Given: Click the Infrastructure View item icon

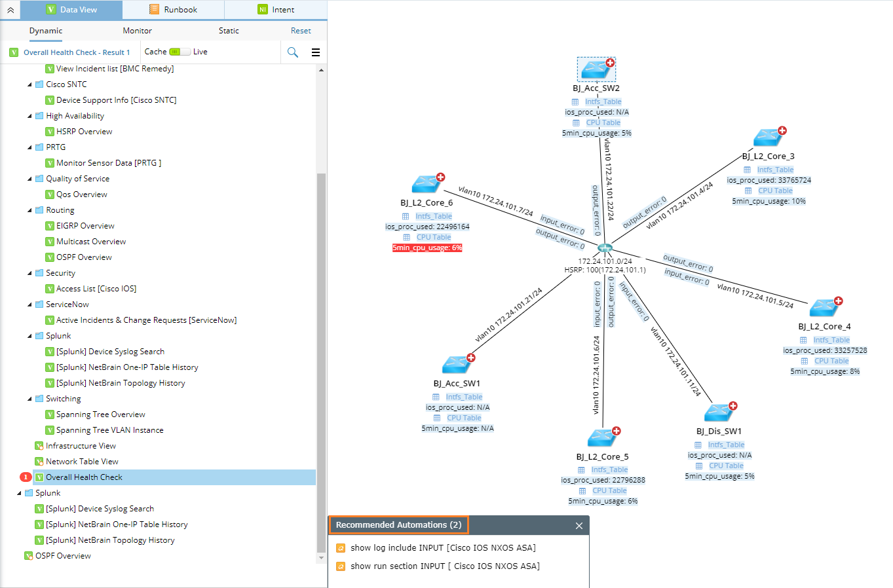Looking at the screenshot, I should pyautogui.click(x=39, y=446).
